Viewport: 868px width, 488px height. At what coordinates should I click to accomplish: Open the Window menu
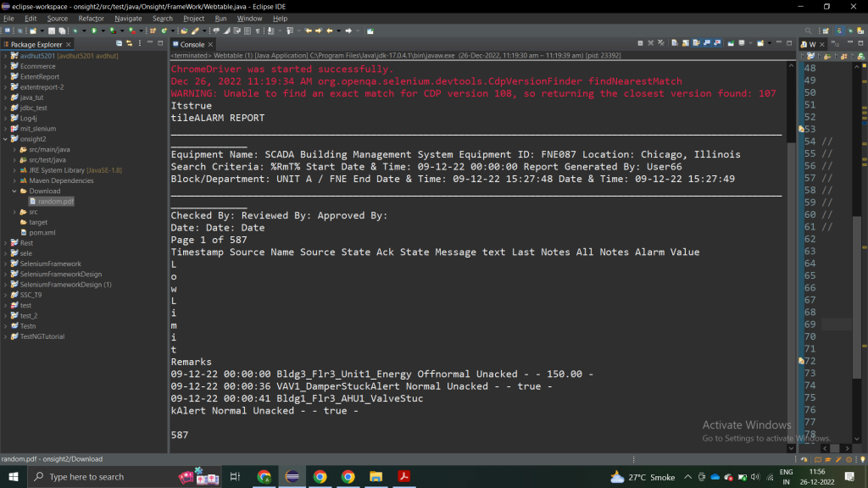coord(249,19)
